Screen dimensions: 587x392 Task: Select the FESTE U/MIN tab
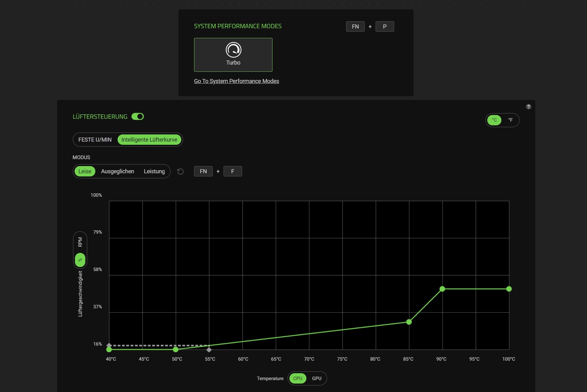(x=95, y=140)
